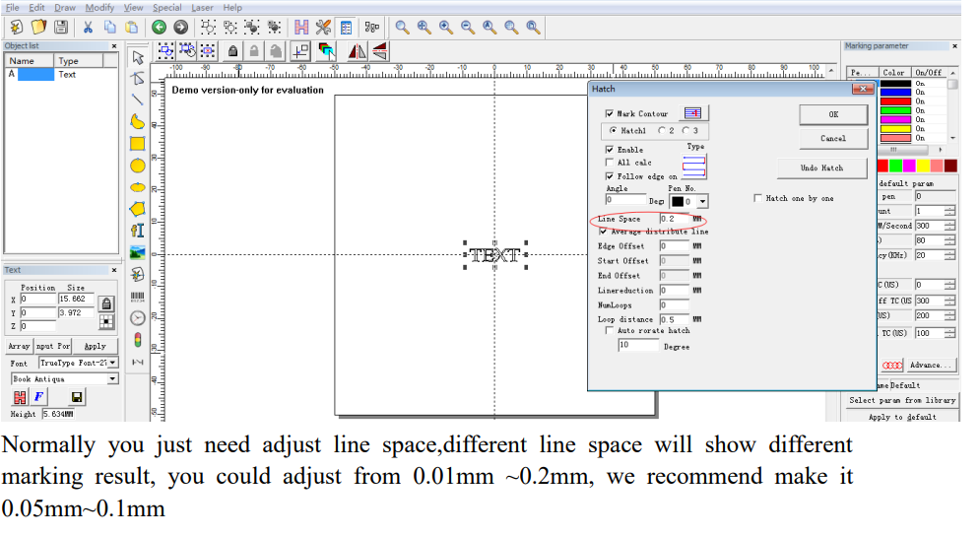This screenshot has height=537, width=980.
Task: Toggle Follow edge on checkbox
Action: coord(610,176)
